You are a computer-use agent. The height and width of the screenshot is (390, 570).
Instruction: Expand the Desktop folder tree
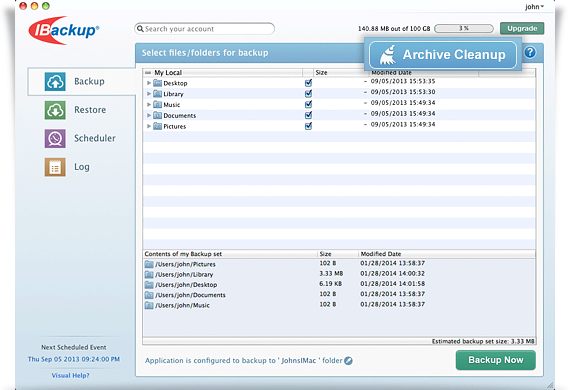click(149, 83)
